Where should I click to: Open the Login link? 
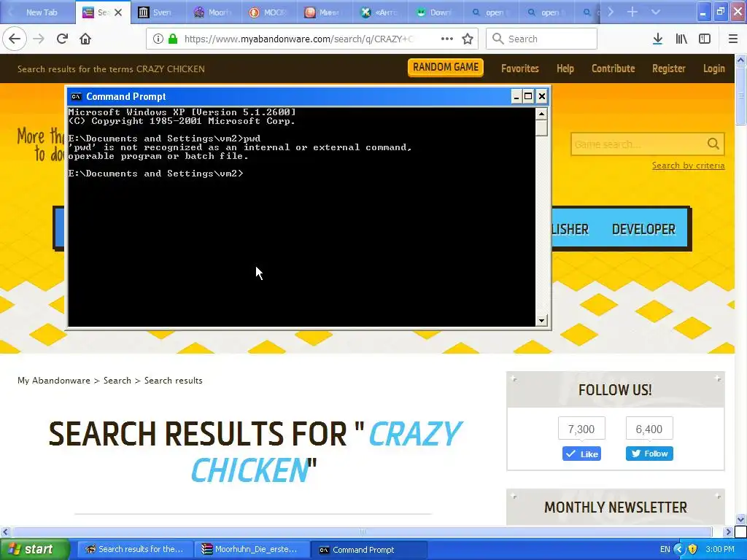click(713, 69)
